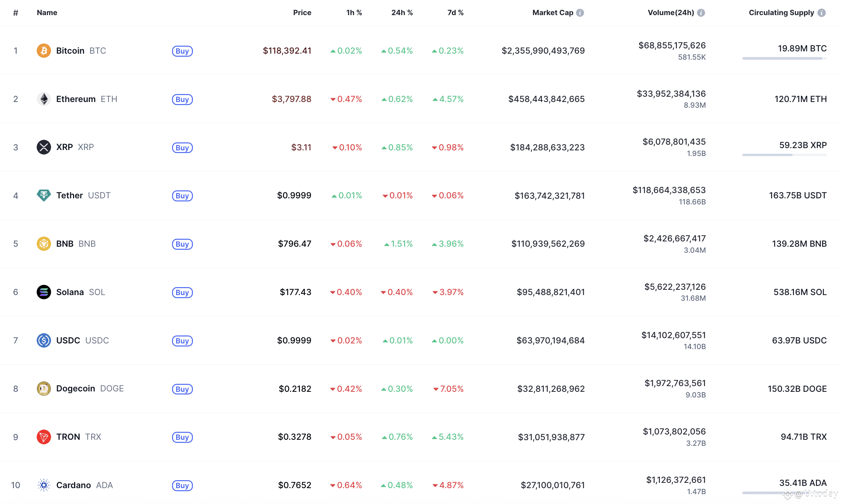Screen dimensions: 841x504
Task: Open the USDC name link
Action: click(82, 340)
